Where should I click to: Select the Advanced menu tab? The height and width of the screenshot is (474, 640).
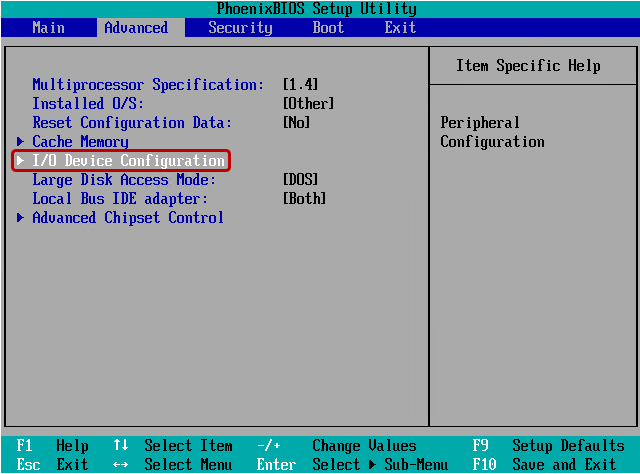pyautogui.click(x=136, y=28)
